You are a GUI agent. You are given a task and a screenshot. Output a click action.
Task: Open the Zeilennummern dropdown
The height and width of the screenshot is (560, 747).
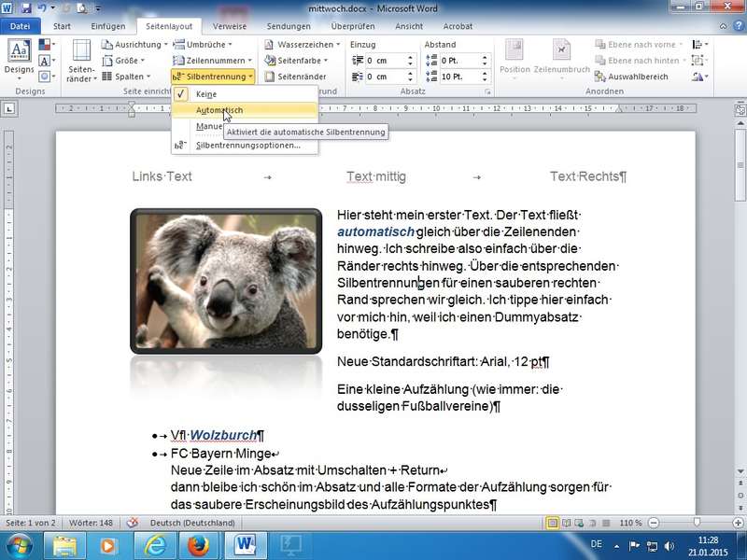[216, 60]
